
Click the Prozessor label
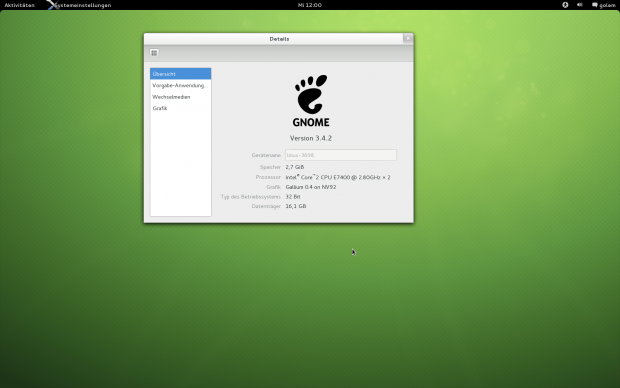pyautogui.click(x=268, y=177)
